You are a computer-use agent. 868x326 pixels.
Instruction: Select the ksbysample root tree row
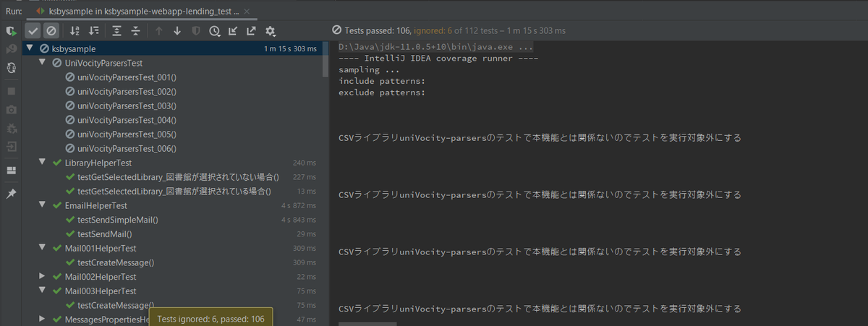click(172, 48)
